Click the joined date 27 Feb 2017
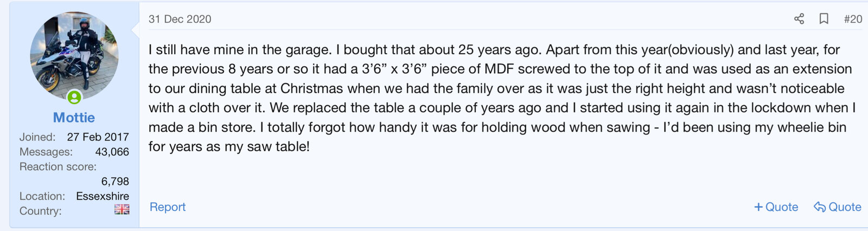This screenshot has height=231, width=868. coord(98,137)
